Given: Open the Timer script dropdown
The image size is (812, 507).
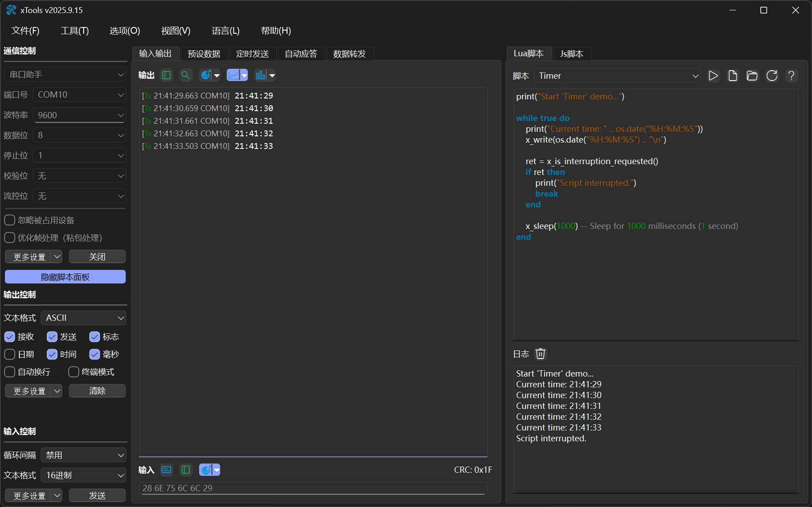Looking at the screenshot, I should tap(617, 76).
